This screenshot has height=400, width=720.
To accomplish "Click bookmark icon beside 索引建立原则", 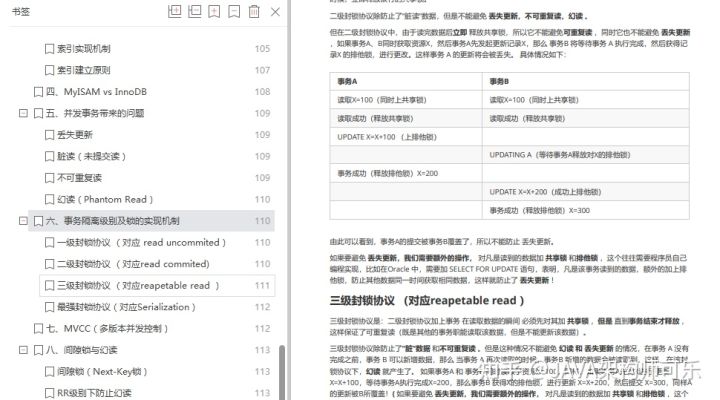I will point(50,70).
